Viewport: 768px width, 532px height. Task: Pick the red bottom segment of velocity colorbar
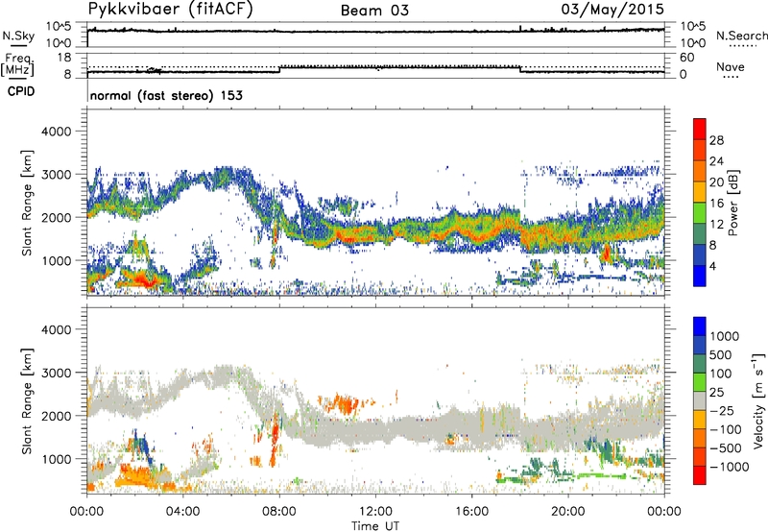tap(700, 475)
